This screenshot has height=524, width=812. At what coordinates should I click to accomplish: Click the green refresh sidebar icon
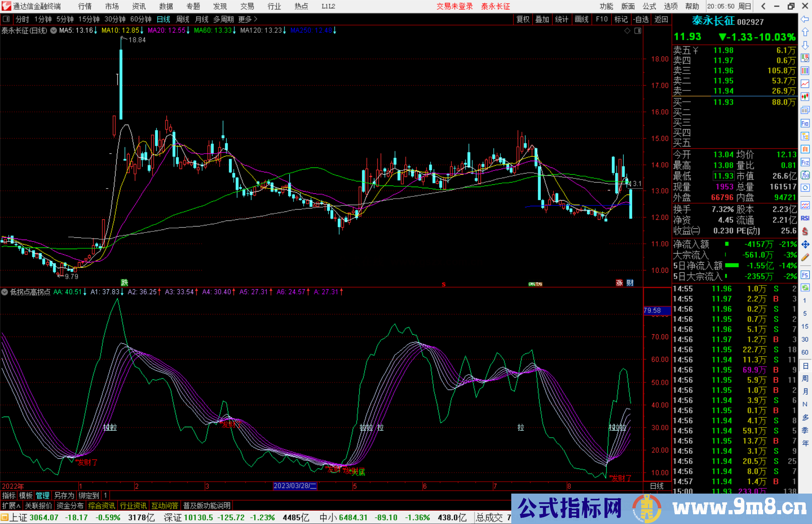click(x=805, y=288)
